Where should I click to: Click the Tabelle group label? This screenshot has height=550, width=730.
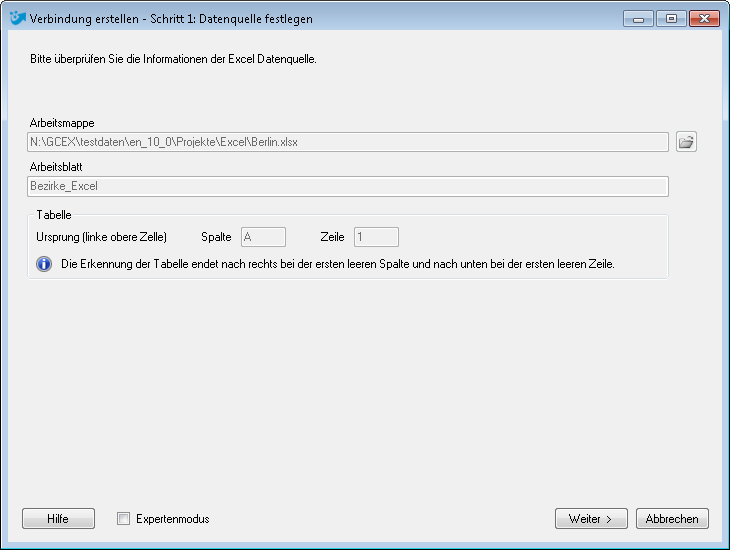click(54, 215)
